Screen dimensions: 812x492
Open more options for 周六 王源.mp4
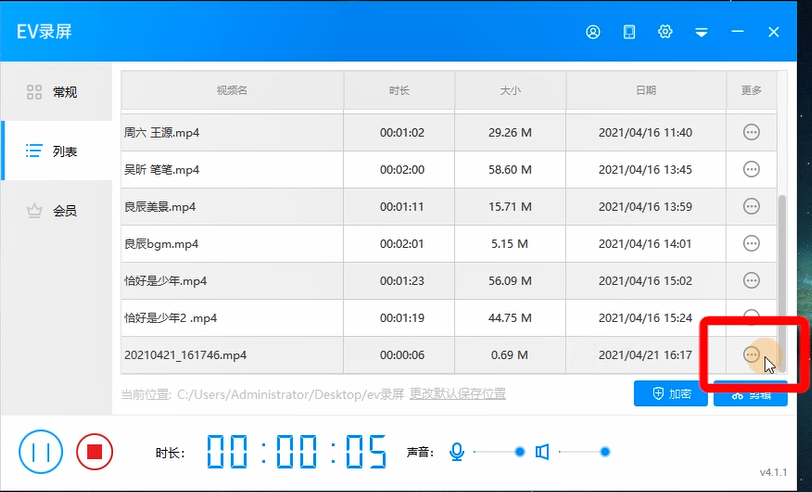point(751,133)
